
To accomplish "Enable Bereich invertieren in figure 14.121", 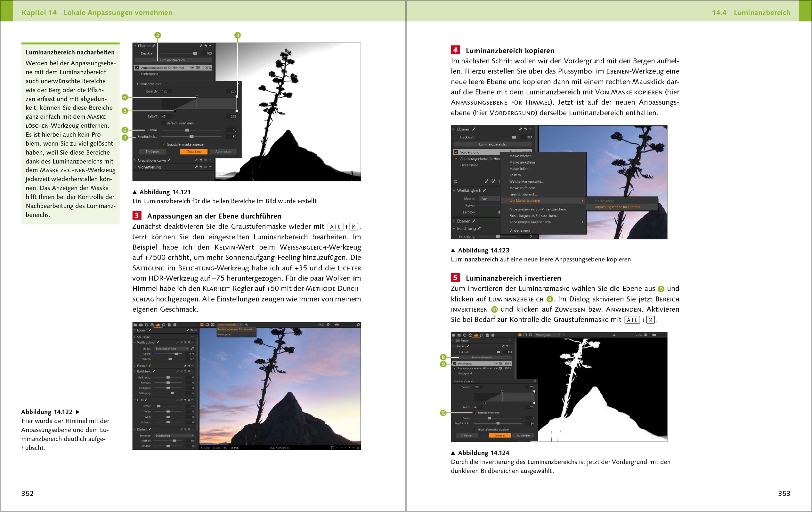I will click(x=164, y=124).
